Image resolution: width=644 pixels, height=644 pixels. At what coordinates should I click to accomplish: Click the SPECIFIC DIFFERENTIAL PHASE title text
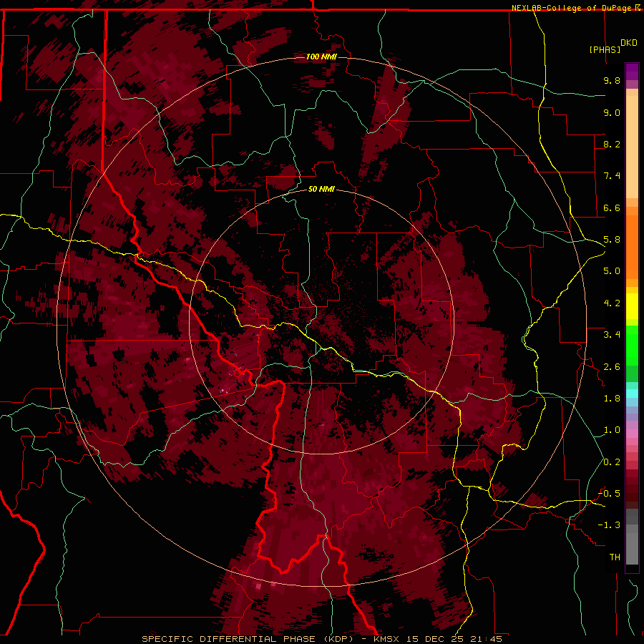click(228, 639)
